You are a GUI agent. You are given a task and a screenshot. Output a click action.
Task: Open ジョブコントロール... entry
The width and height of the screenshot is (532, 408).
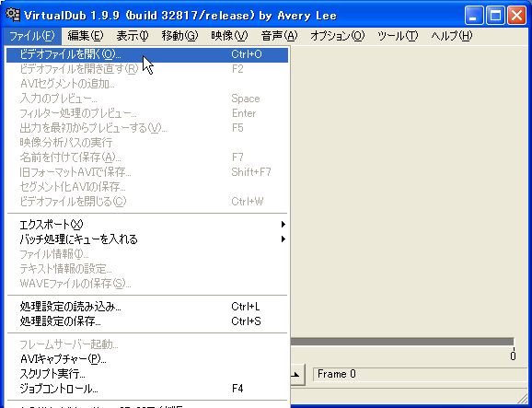click(147, 389)
